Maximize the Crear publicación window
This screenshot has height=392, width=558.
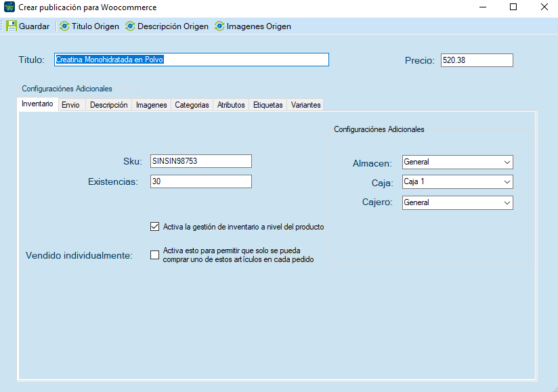(513, 7)
